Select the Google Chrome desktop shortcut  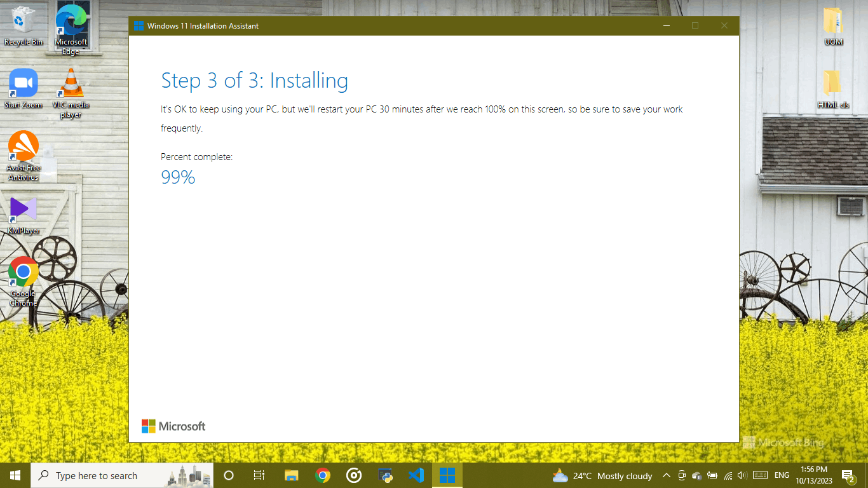(x=23, y=281)
